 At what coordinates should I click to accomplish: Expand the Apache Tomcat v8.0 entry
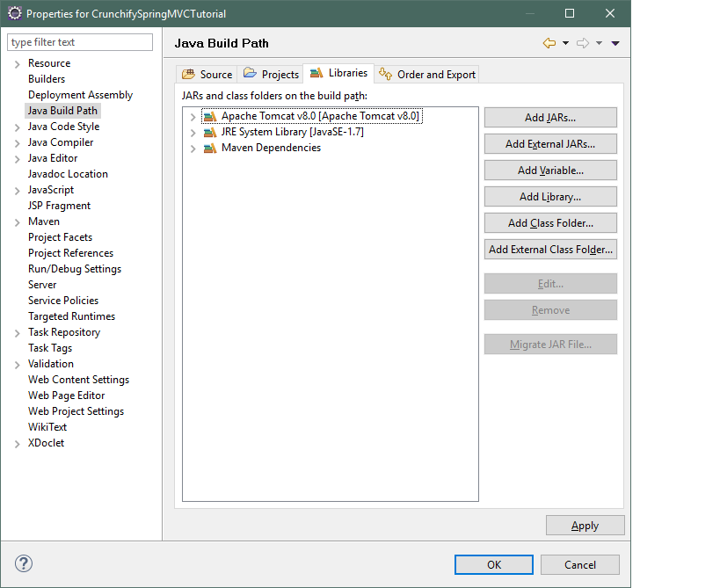[x=193, y=117]
